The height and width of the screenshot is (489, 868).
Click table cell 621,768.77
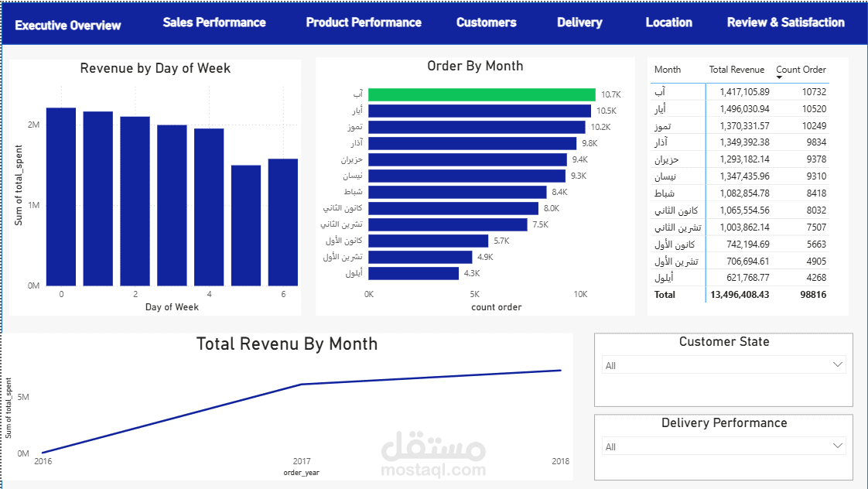747,278
